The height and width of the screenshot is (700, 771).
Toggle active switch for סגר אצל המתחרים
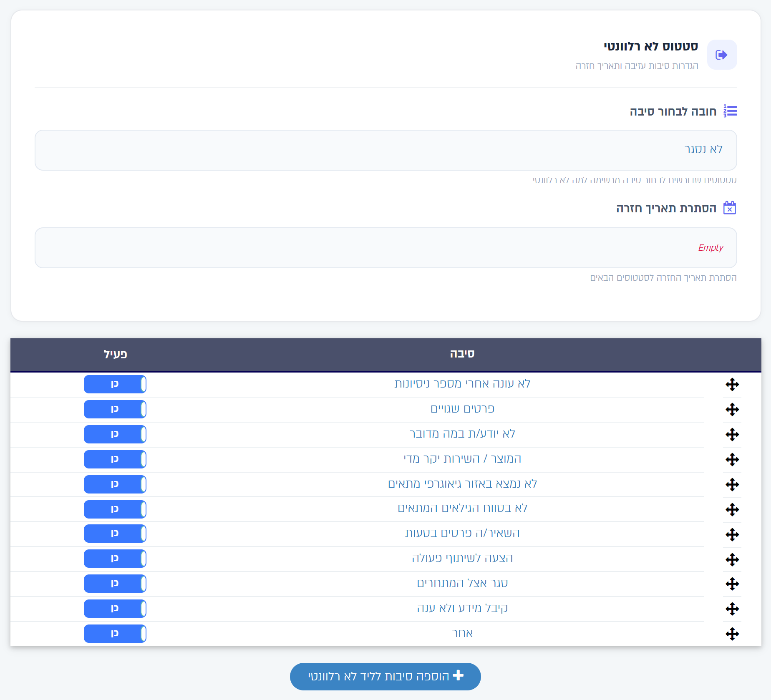[x=115, y=584]
